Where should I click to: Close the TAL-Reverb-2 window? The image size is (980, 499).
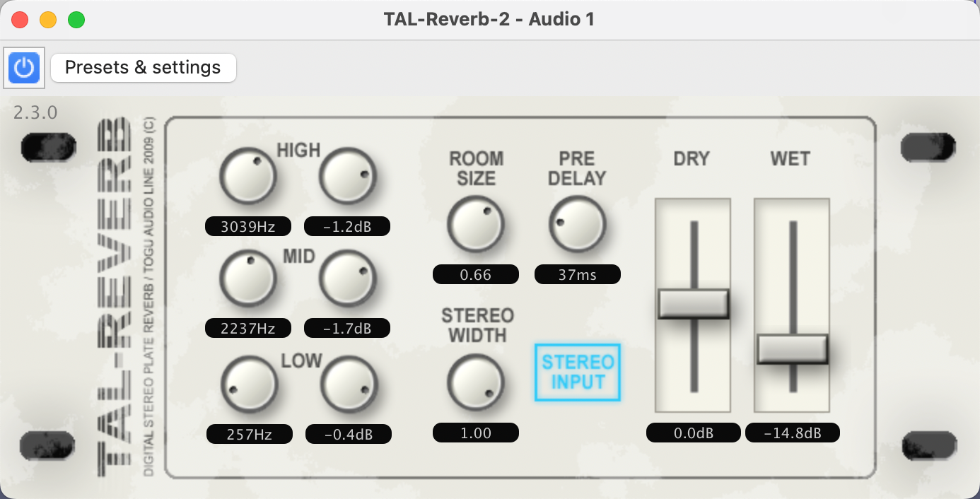coord(20,20)
